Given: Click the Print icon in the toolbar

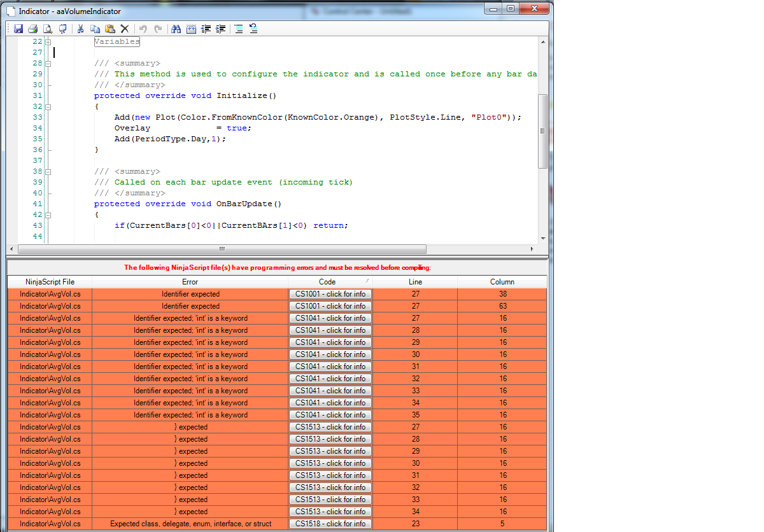Looking at the screenshot, I should point(32,29).
